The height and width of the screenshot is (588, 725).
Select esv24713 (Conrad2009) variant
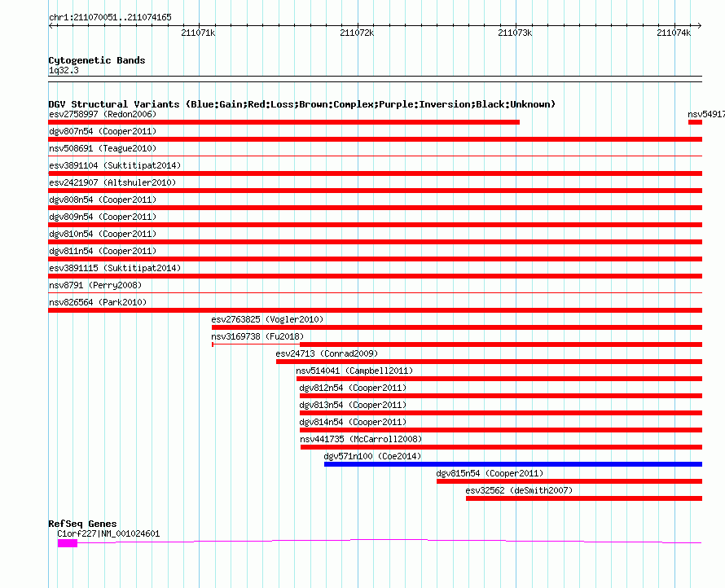pos(327,353)
